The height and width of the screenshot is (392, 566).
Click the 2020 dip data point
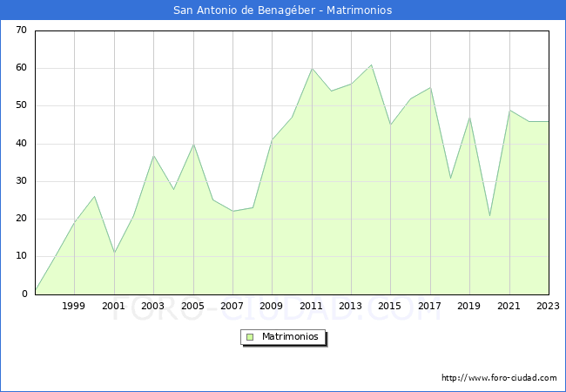tap(489, 215)
